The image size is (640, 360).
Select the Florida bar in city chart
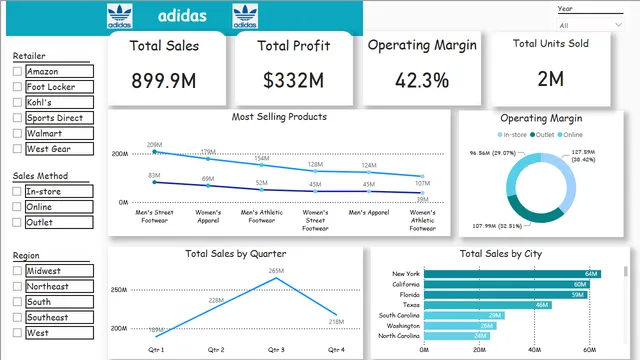coord(506,295)
